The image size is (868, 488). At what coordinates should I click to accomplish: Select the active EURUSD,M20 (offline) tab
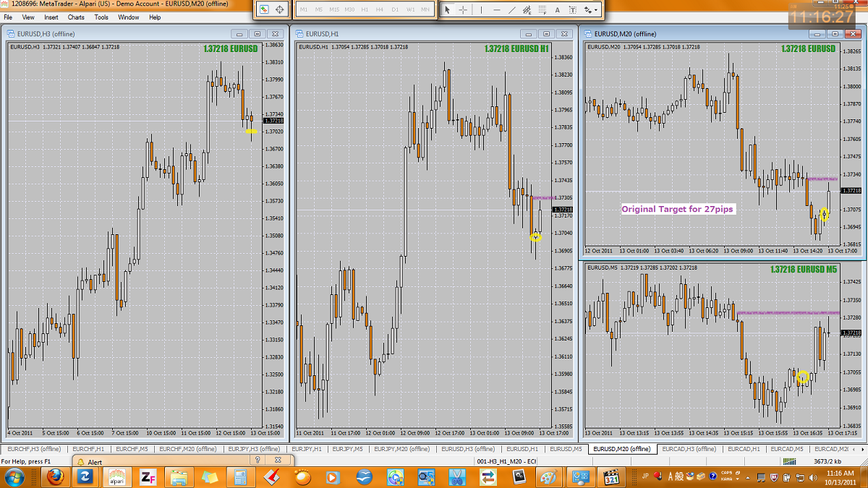(x=621, y=449)
